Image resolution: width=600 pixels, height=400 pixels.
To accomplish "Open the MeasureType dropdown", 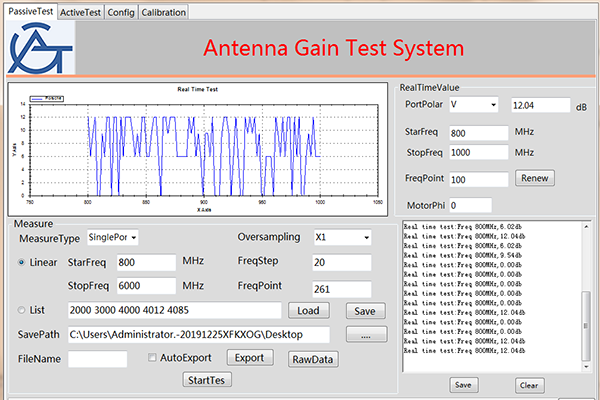I will click(113, 237).
